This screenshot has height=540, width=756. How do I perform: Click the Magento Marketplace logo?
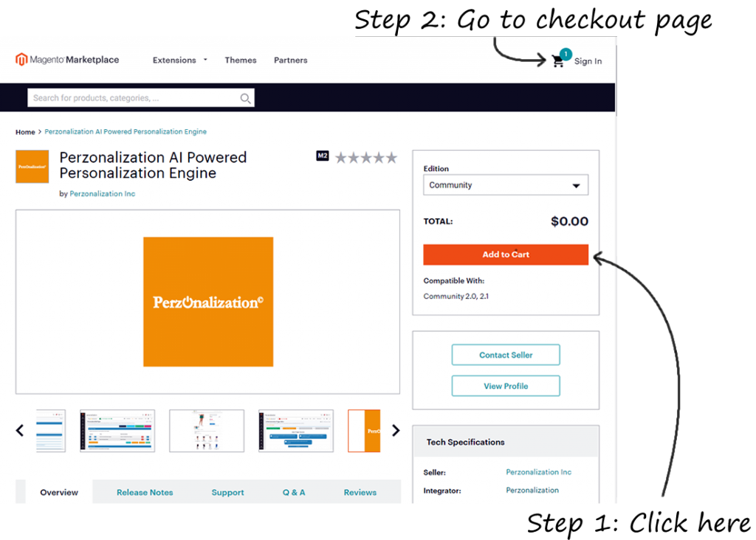point(67,59)
